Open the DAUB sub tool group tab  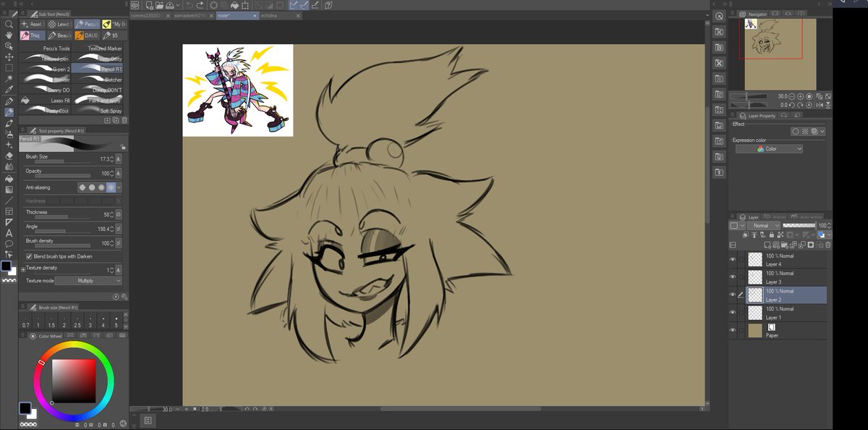[88, 35]
